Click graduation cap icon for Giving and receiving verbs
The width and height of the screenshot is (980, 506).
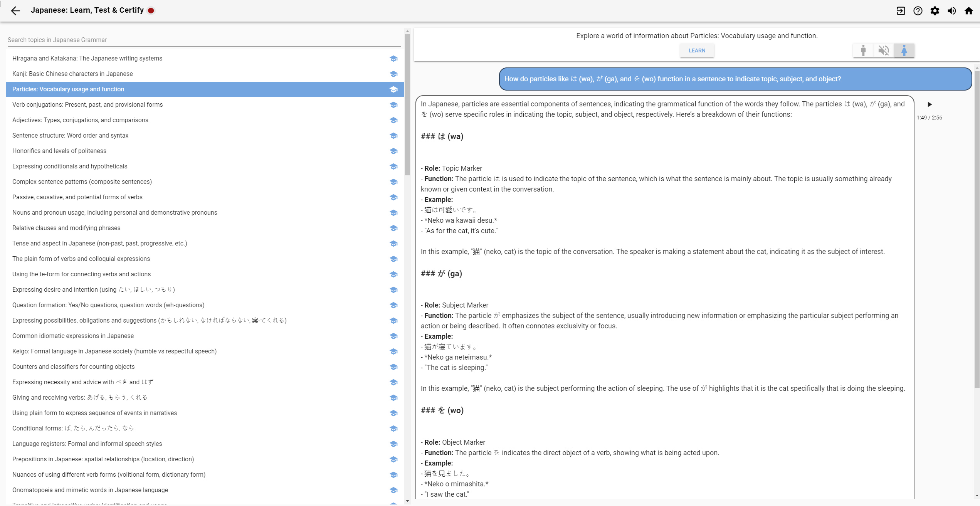(393, 398)
